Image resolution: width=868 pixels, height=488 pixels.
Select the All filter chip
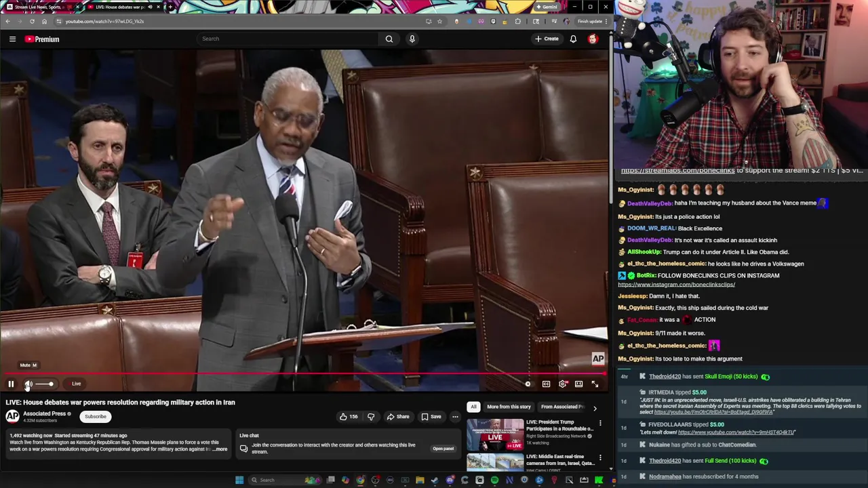(x=473, y=407)
